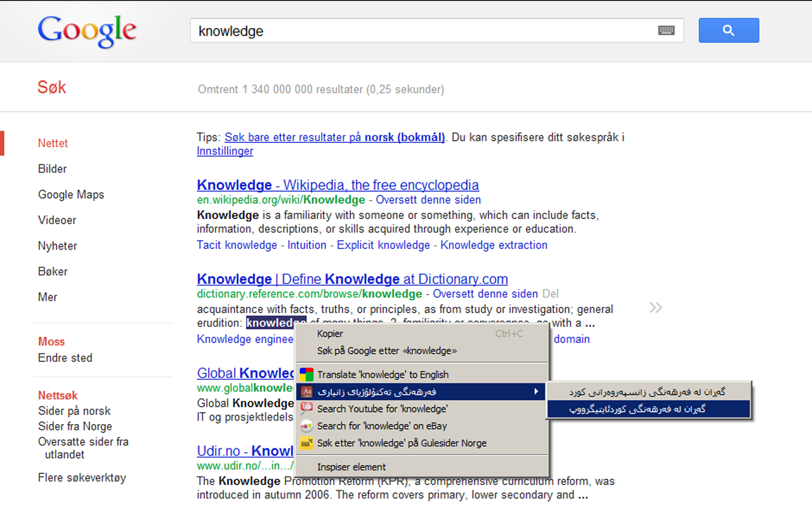Click the eBay icon in context menu
The image size is (812, 508).
[306, 426]
